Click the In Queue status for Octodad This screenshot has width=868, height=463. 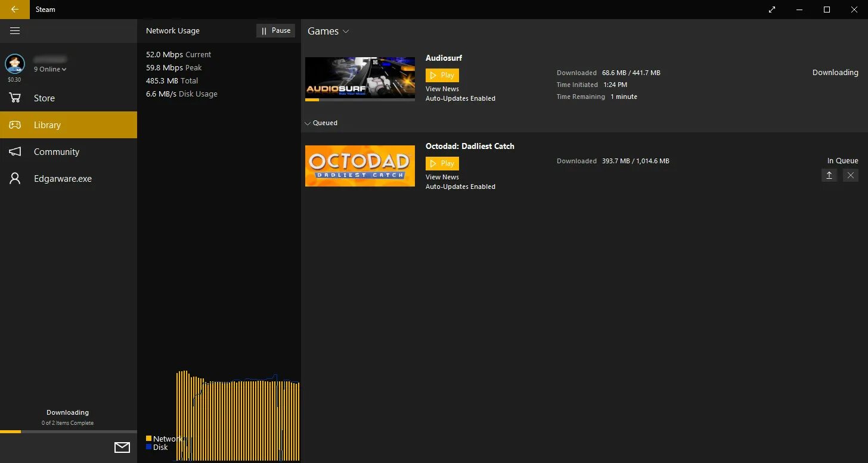pyautogui.click(x=843, y=161)
